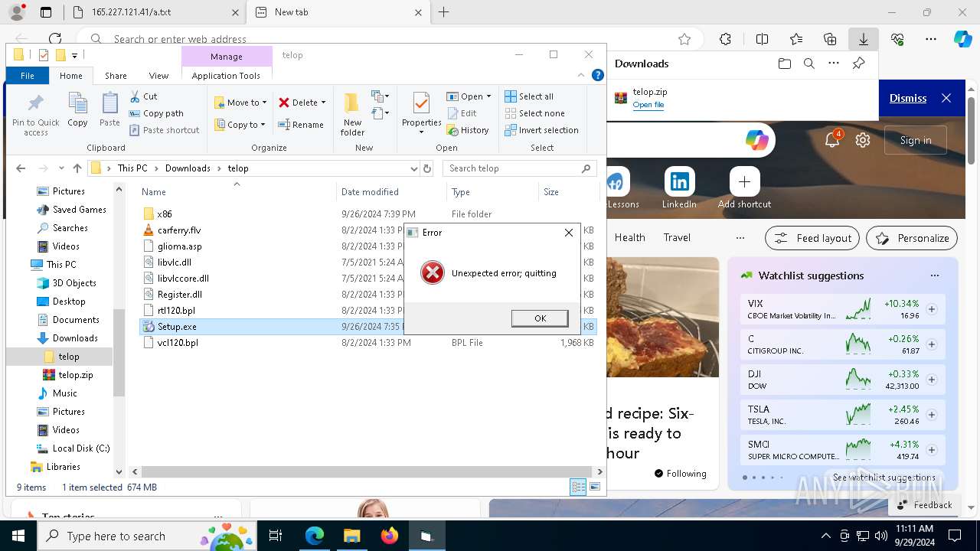The height and width of the screenshot is (551, 980).
Task: Open Edge page settings gear icon
Action: tap(863, 140)
